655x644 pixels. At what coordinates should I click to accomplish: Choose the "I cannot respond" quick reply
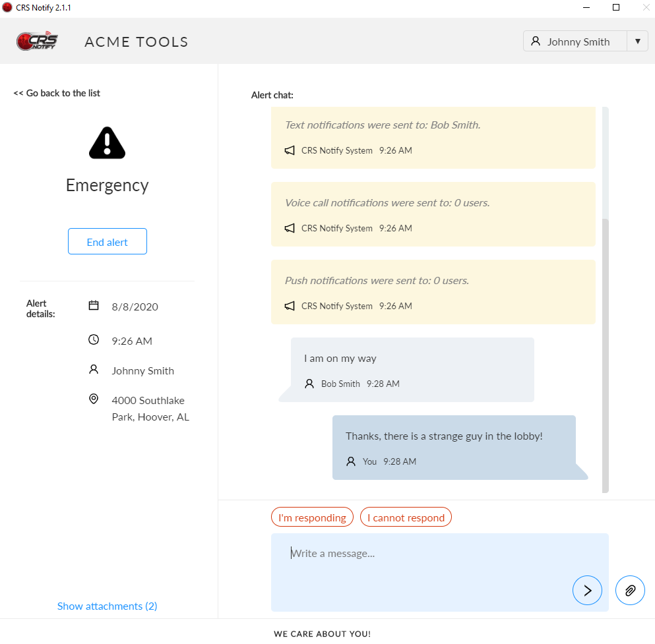(406, 517)
